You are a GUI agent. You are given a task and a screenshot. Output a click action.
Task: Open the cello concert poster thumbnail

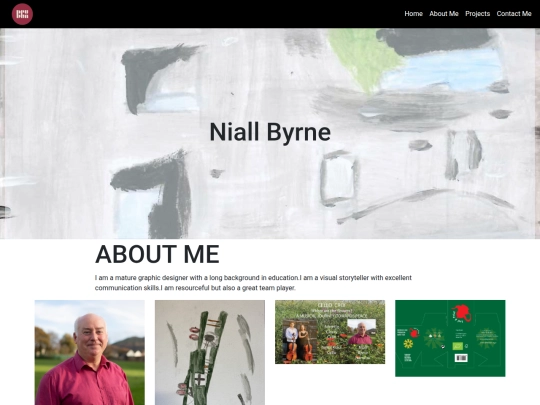click(330, 332)
